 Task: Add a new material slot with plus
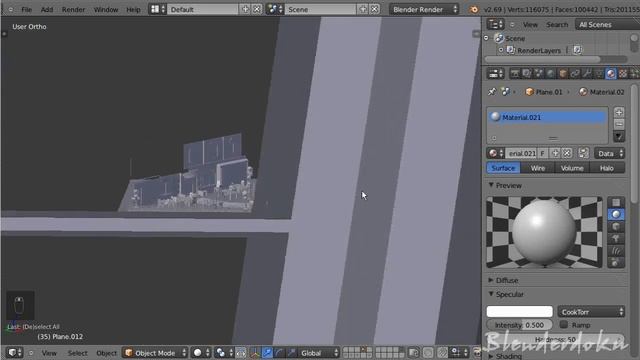[x=619, y=112]
